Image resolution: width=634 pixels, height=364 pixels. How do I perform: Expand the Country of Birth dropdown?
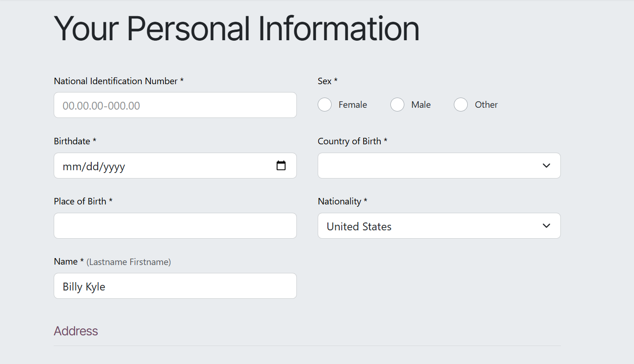[x=439, y=166]
